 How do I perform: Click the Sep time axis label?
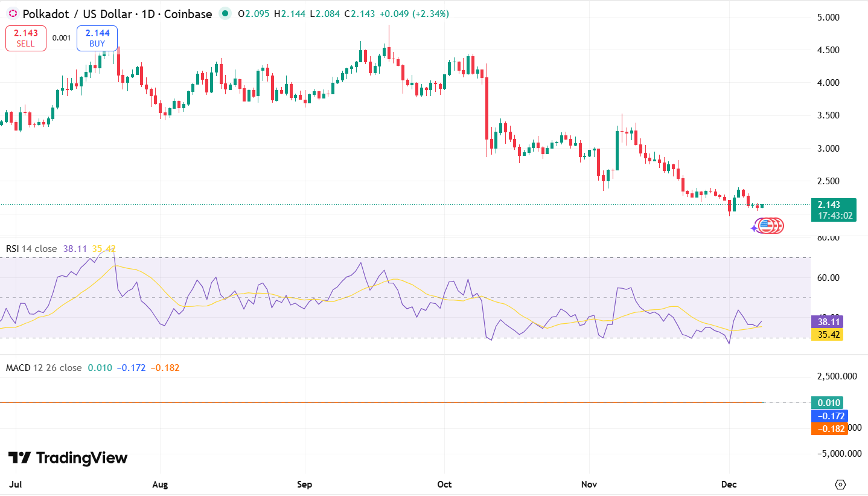click(x=305, y=484)
